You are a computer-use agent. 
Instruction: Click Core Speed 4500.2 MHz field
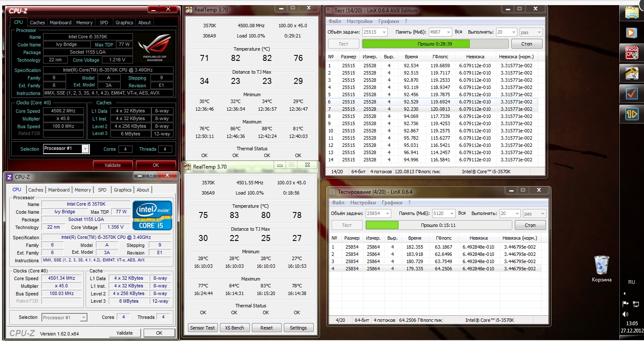coord(63,112)
